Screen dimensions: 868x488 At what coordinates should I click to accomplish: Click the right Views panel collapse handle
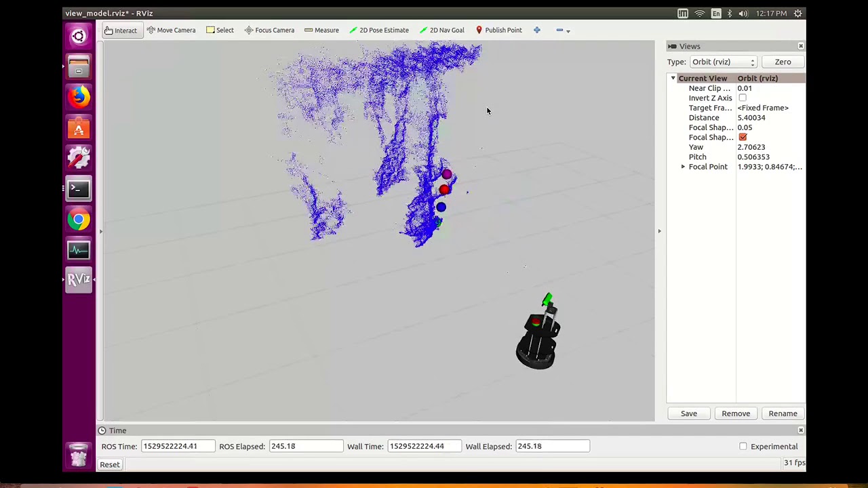tap(659, 231)
